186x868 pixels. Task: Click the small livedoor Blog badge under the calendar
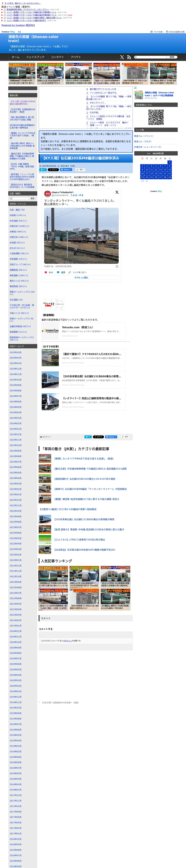[x=156, y=191]
